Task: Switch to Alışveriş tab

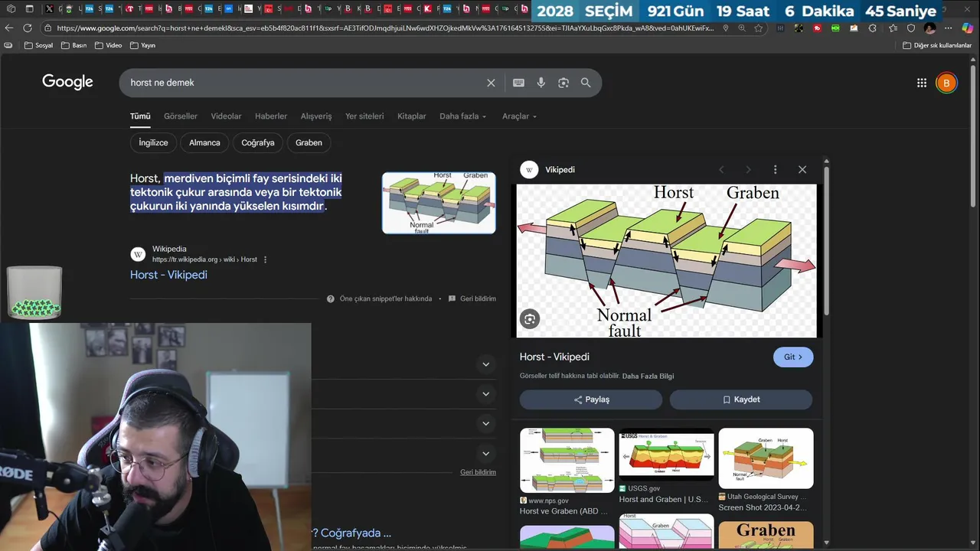Action: pos(316,116)
